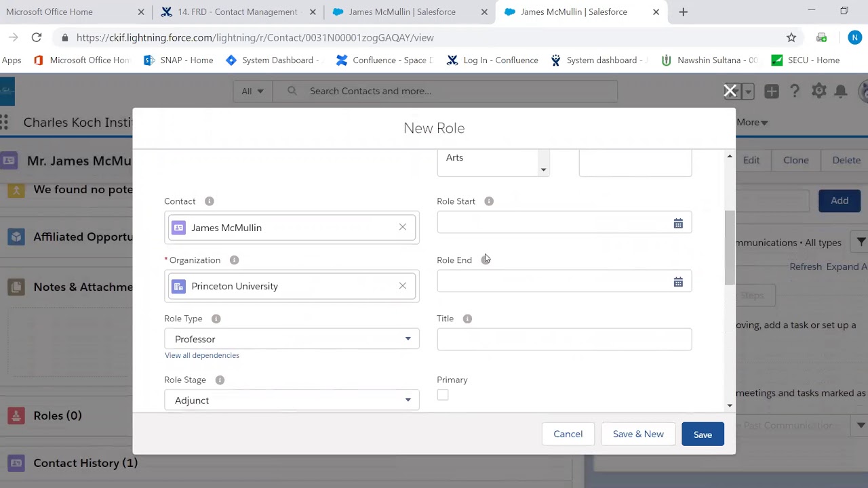Open Roles (0) related list
The width and height of the screenshot is (868, 488).
click(x=58, y=415)
